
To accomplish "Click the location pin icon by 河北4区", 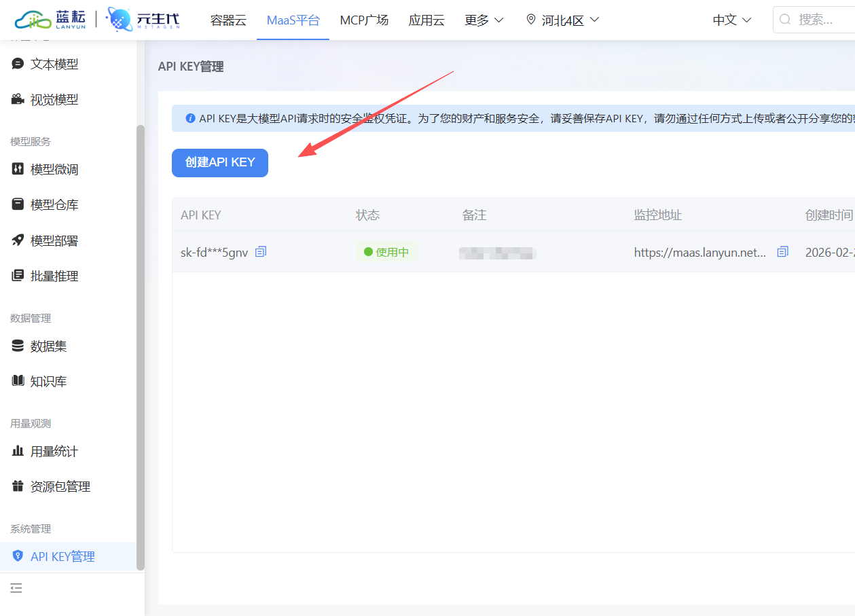I will pos(531,20).
